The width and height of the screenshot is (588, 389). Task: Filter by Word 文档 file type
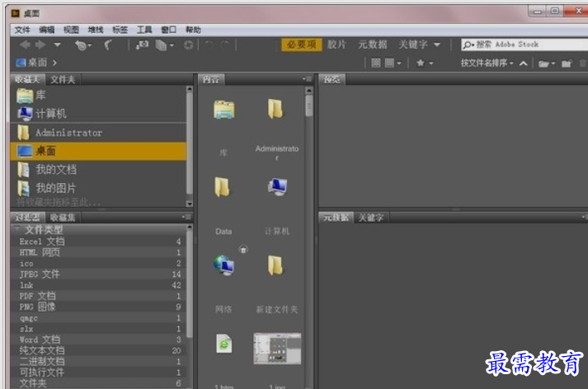coord(99,340)
